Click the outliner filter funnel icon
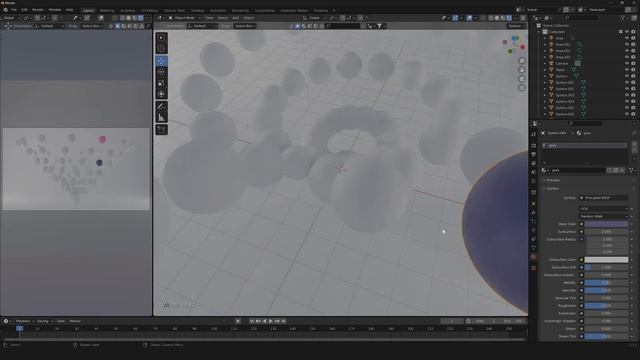Screen dimensions: 640x360 (x=622, y=18)
